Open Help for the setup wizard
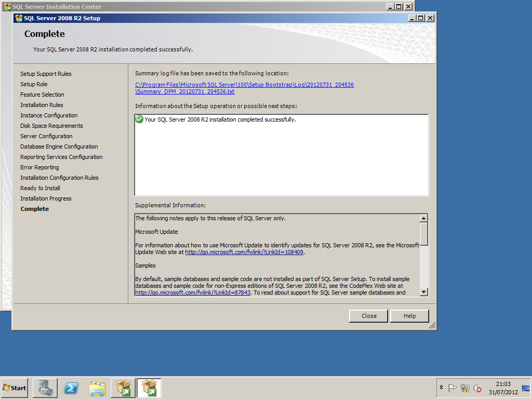 (x=409, y=316)
